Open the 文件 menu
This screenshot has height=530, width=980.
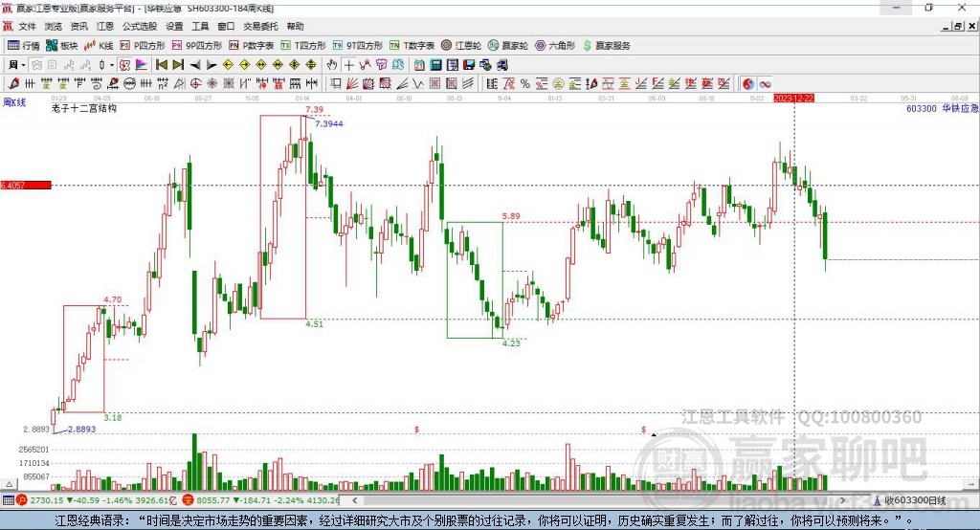[x=27, y=26]
